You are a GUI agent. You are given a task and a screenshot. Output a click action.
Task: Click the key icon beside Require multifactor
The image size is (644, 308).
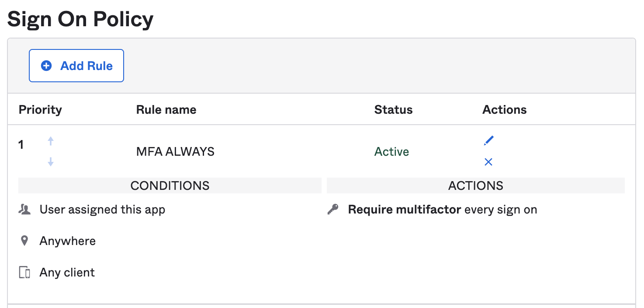click(x=333, y=209)
